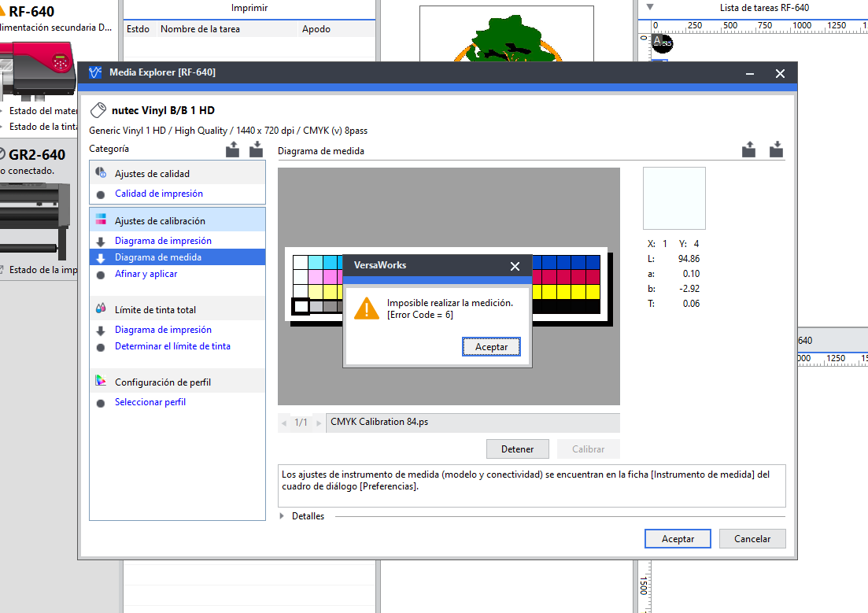This screenshot has width=868, height=613.
Task: Open Diagrama de impresión under Ajustes de calibración
Action: coord(163,240)
